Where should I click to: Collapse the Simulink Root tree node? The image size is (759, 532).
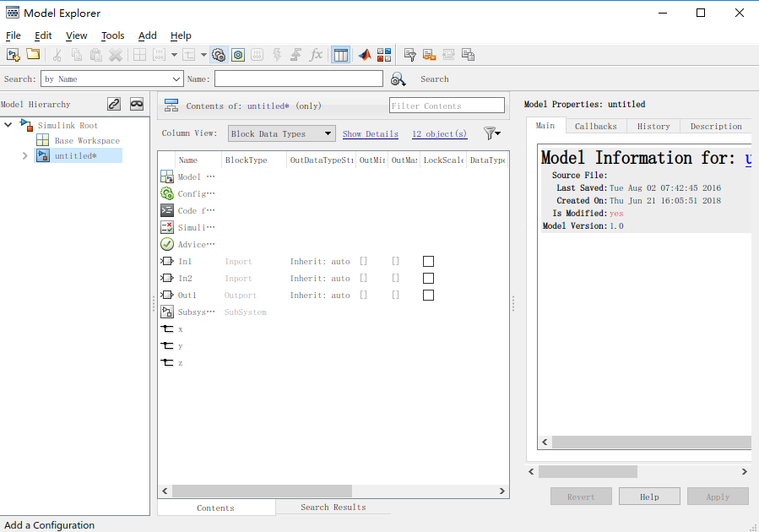click(x=8, y=125)
